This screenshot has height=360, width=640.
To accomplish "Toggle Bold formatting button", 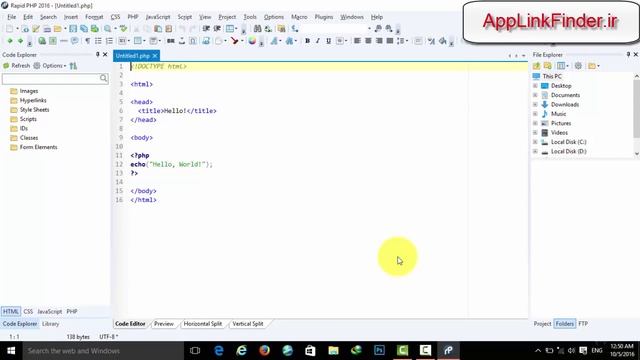I will click(x=307, y=41).
